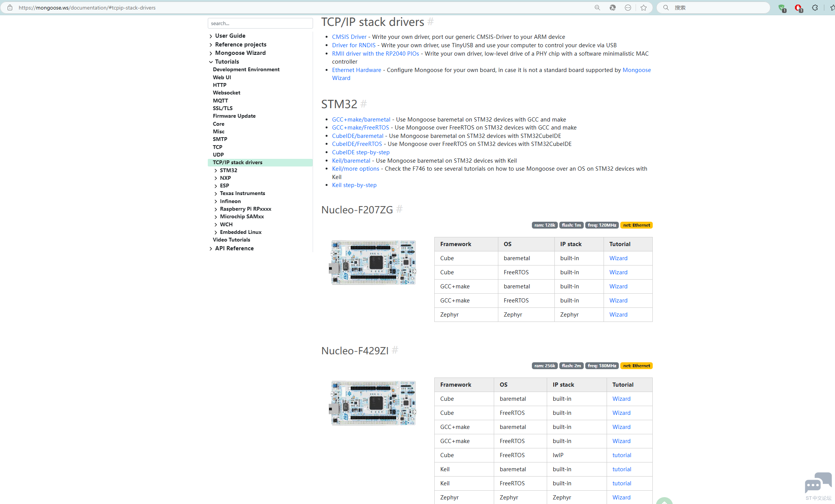Image resolution: width=835 pixels, height=504 pixels.
Task: Open CubeIDE step-by-step link
Action: [x=361, y=152]
